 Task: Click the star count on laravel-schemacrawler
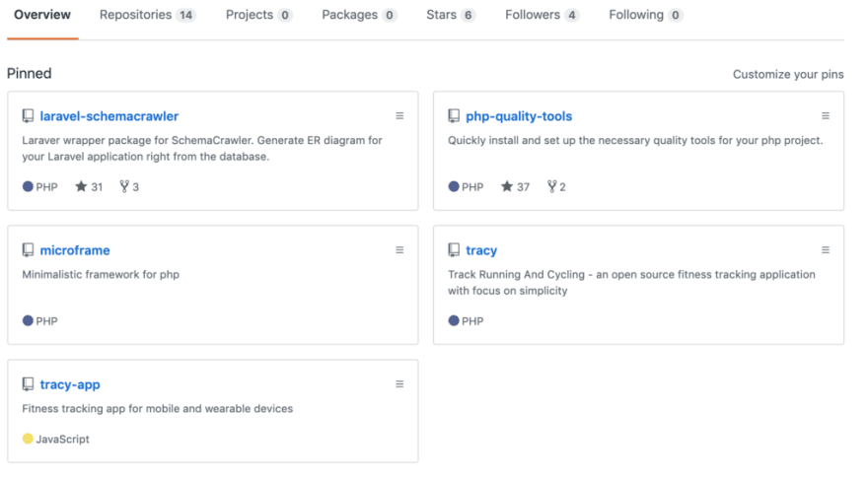pos(89,187)
